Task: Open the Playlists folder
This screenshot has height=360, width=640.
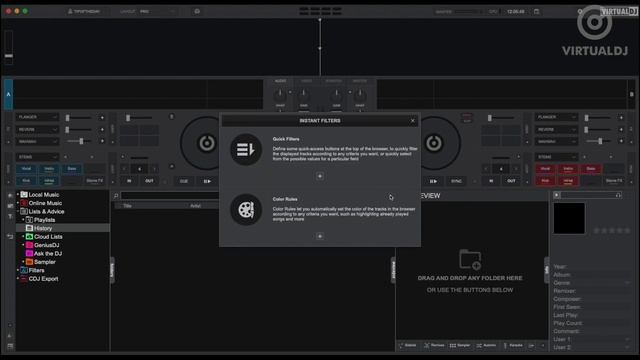Action: [x=44, y=220]
